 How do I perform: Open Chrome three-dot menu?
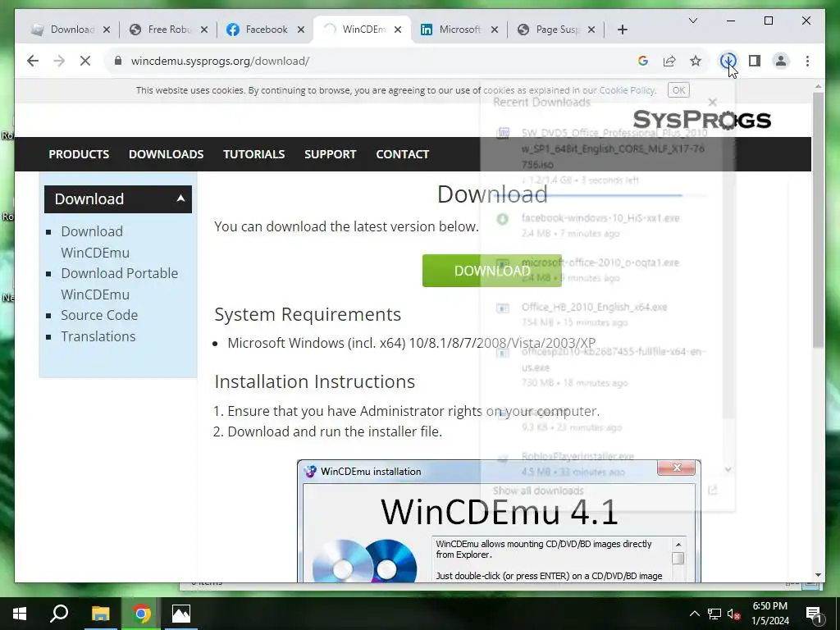pyautogui.click(x=807, y=61)
